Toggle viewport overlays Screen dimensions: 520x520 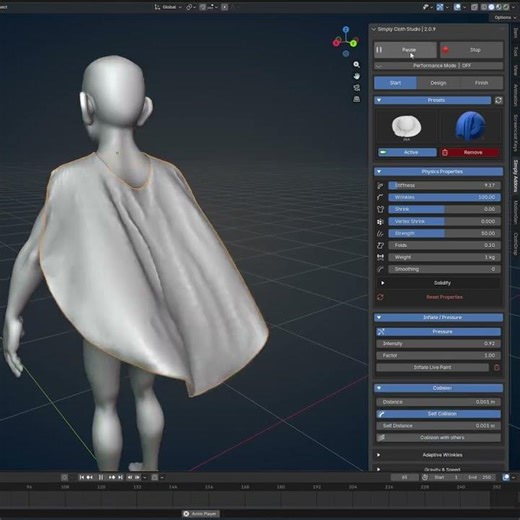click(457, 7)
